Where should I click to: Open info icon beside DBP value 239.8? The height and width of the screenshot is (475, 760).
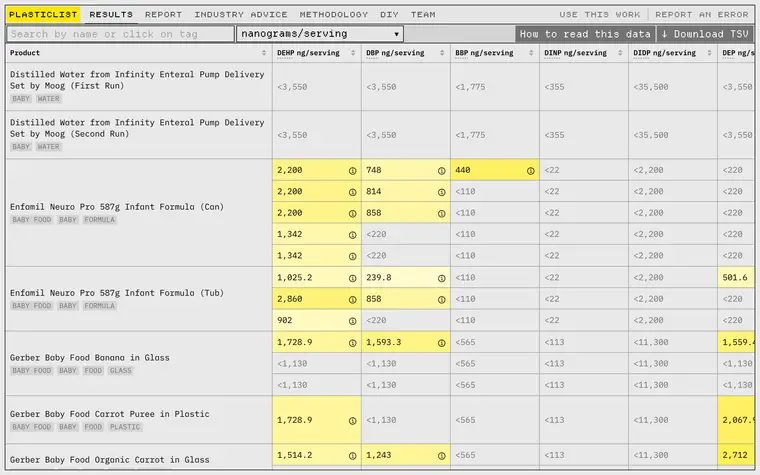[x=442, y=278]
